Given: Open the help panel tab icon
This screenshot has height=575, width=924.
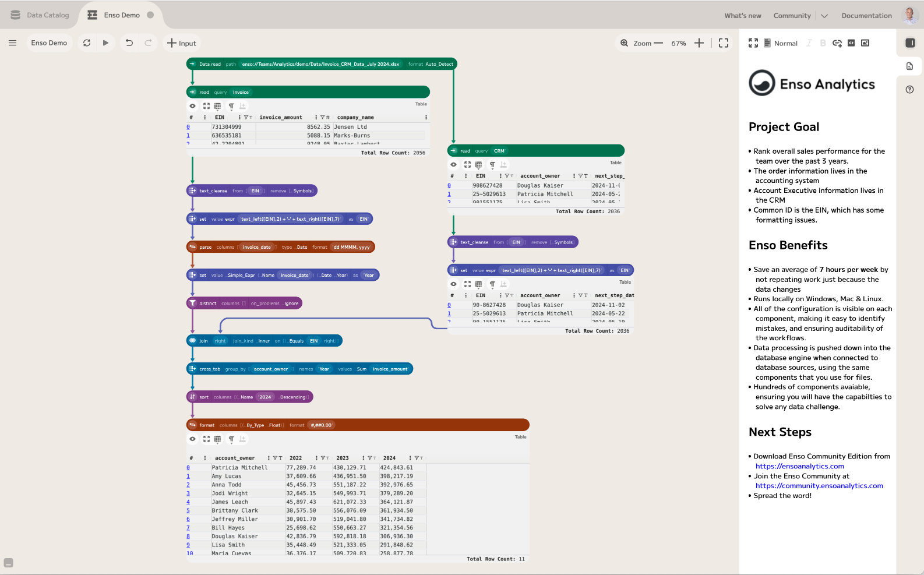Looking at the screenshot, I should pos(910,90).
